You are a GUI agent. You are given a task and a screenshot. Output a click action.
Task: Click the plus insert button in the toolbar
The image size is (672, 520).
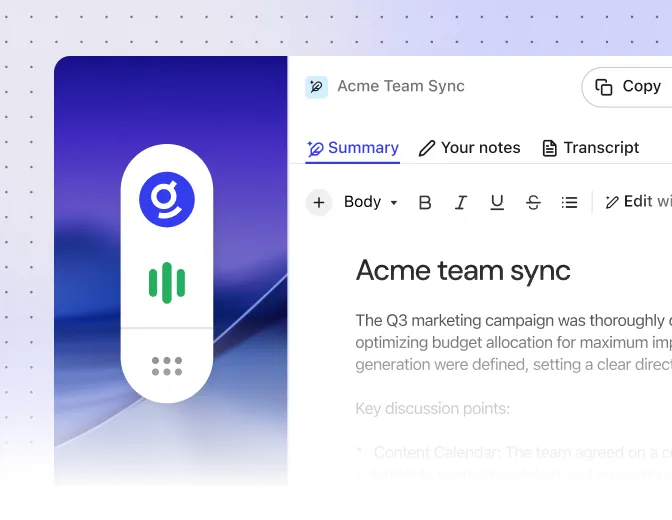(x=318, y=202)
